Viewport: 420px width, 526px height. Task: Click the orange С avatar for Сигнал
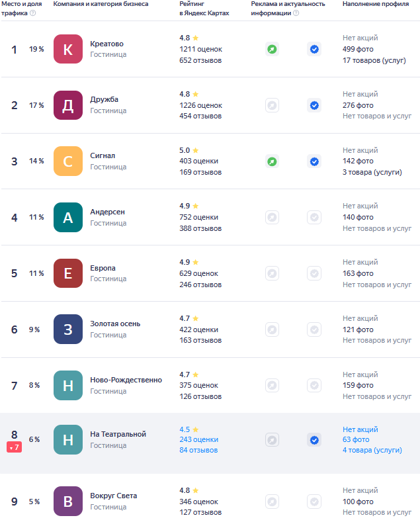68,161
